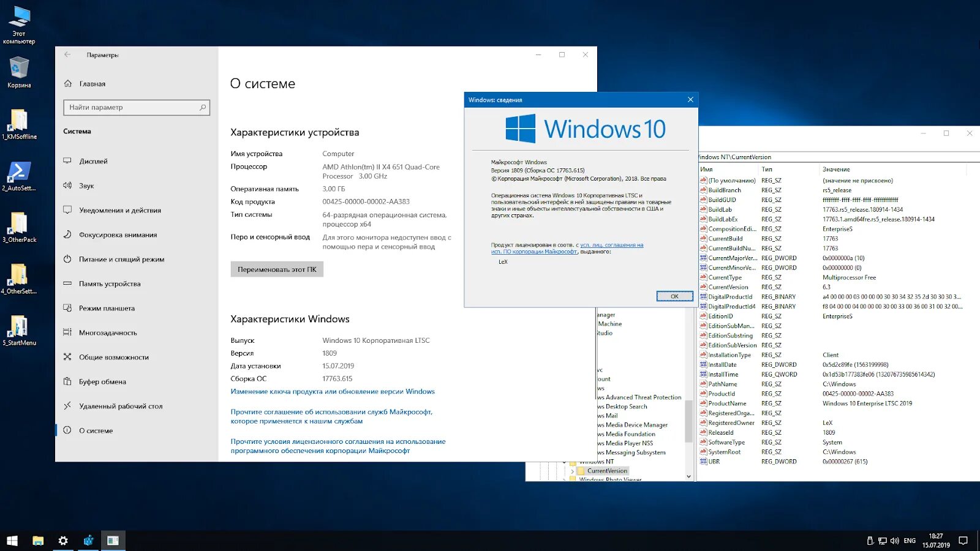Open the license agreement link in winver dialog
The image size is (980, 551).
[567, 248]
